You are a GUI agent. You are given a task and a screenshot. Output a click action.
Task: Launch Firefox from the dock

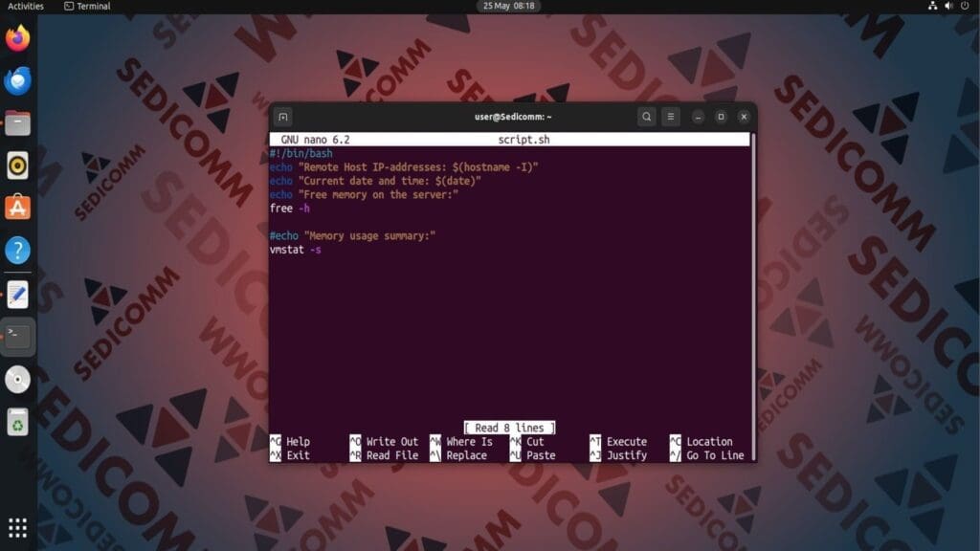(x=17, y=39)
